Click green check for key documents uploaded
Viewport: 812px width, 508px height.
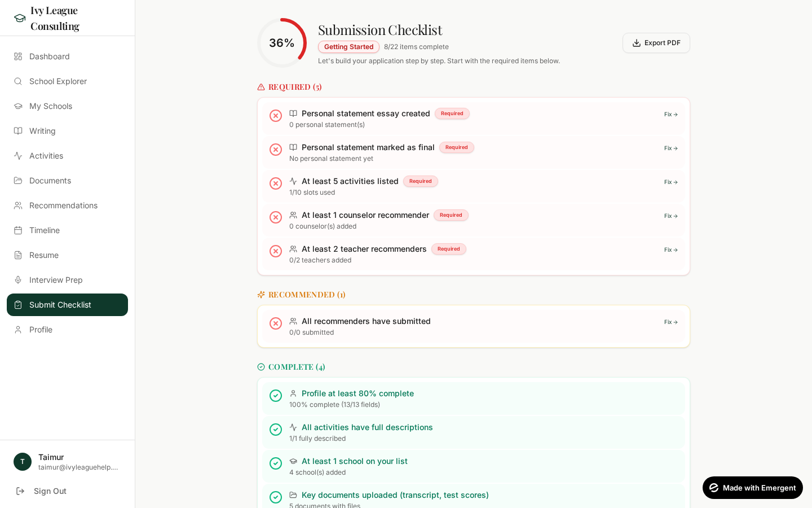click(x=276, y=497)
